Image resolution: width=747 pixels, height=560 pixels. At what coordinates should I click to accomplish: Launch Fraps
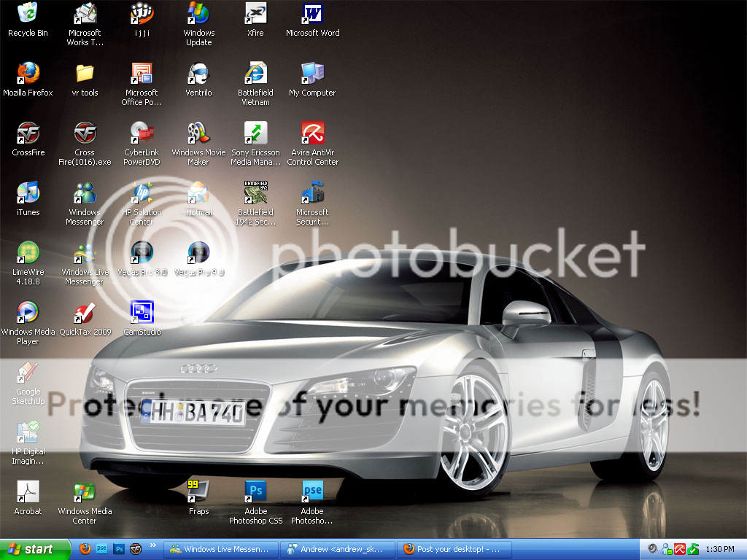(x=198, y=492)
